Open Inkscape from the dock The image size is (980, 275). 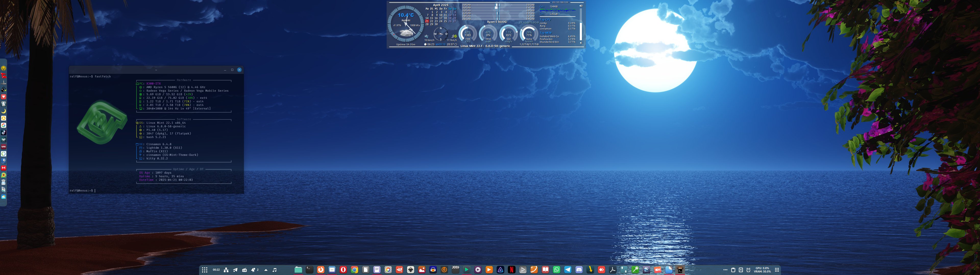pos(410,270)
